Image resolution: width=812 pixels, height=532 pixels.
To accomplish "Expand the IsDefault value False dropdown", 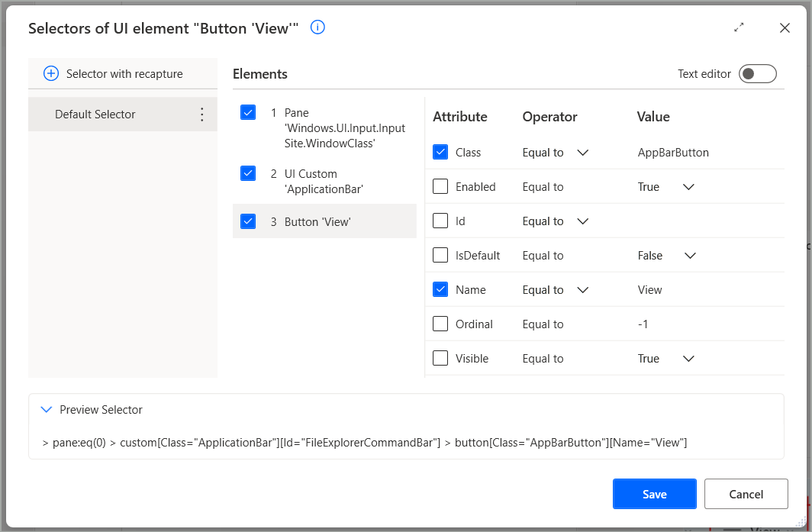I will click(x=690, y=256).
